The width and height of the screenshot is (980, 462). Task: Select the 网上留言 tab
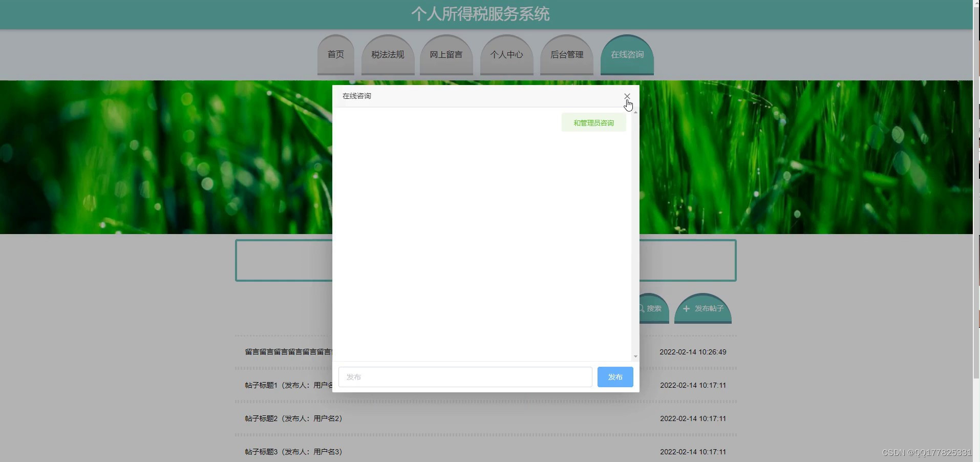pos(446,53)
